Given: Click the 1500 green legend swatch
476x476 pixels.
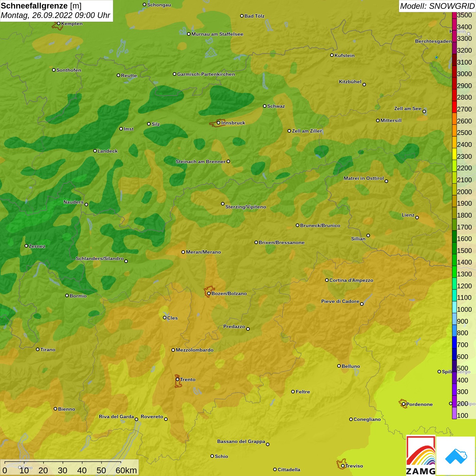Looking at the screenshot, I should (x=454, y=248).
